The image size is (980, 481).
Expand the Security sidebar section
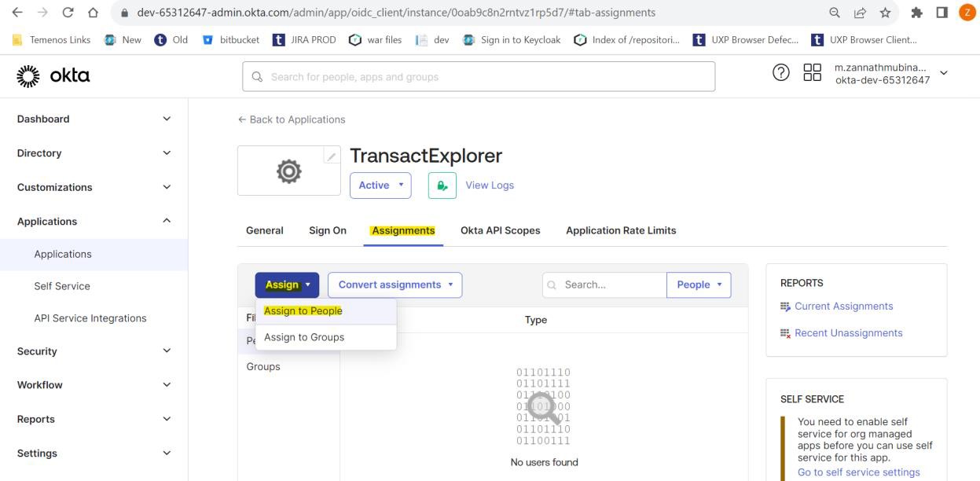[94, 351]
